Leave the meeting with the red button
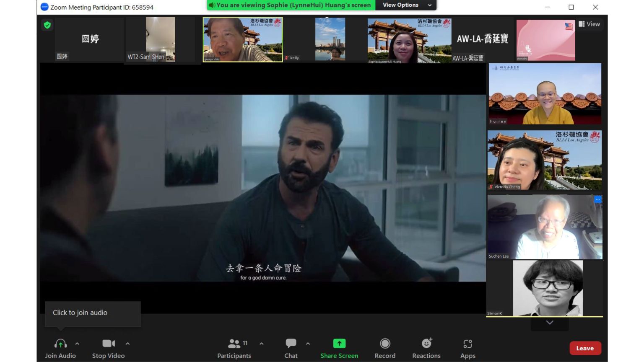Viewport: 644px width, 362px height. pyautogui.click(x=585, y=348)
